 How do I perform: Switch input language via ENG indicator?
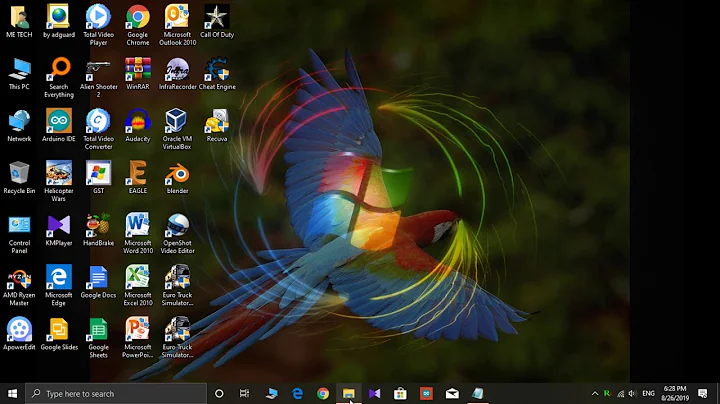[x=648, y=393]
